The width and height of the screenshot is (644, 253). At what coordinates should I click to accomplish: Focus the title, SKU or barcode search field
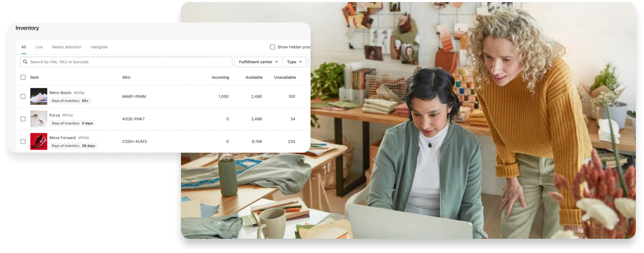coord(127,62)
